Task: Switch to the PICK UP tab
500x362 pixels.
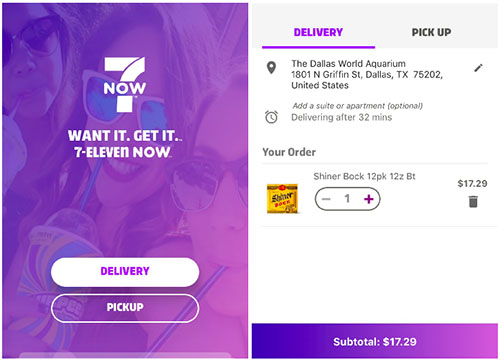Action: click(x=431, y=32)
